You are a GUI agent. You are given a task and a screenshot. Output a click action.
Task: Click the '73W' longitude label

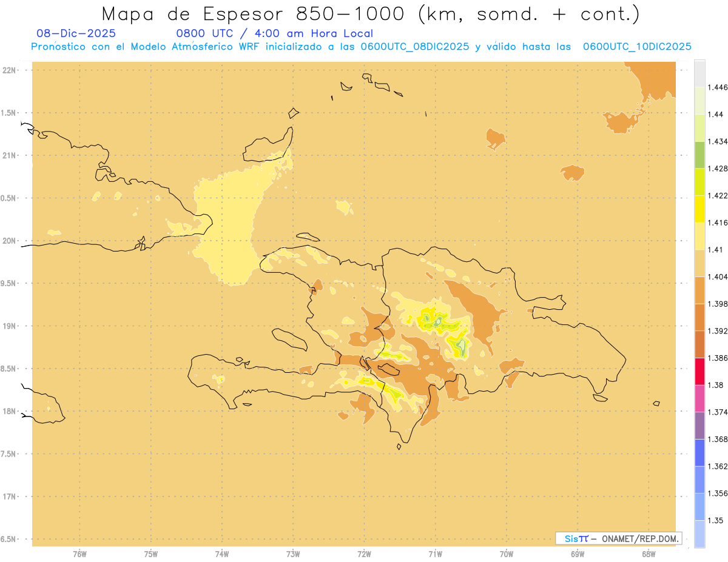[293, 554]
